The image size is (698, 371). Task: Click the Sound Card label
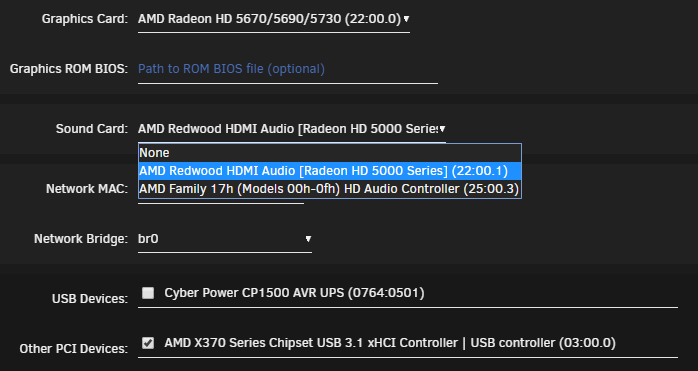92,129
